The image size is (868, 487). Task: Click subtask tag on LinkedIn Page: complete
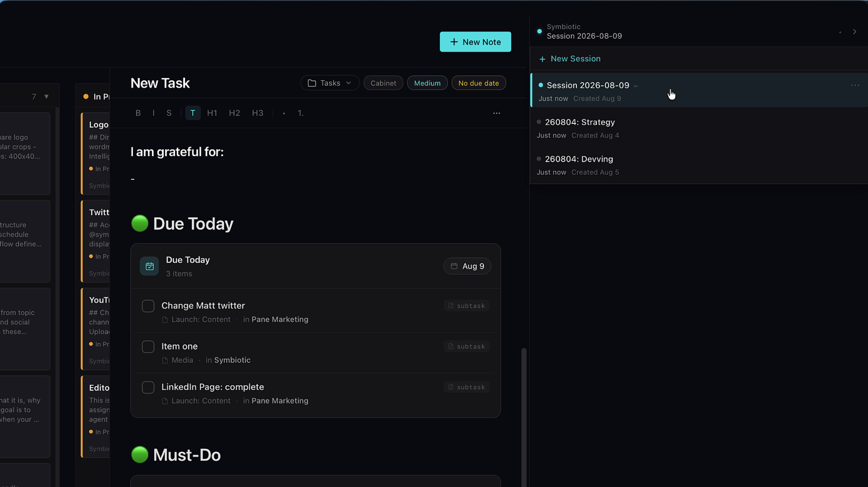467,387
